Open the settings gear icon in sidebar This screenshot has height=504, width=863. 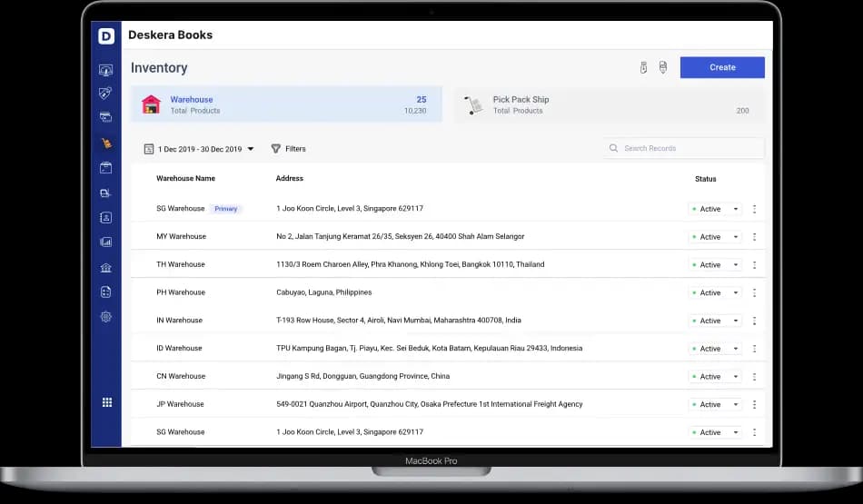click(105, 317)
